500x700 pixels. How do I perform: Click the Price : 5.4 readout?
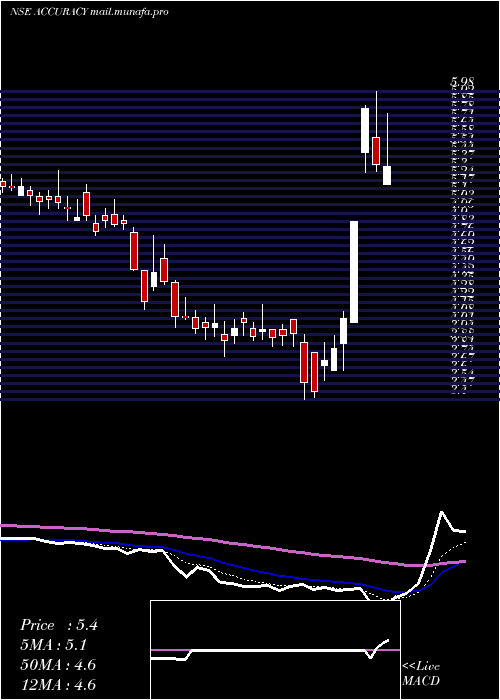[x=58, y=625]
